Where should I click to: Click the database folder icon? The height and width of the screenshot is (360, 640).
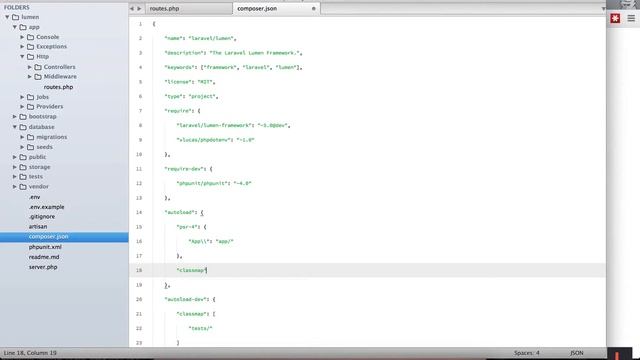pos(23,127)
